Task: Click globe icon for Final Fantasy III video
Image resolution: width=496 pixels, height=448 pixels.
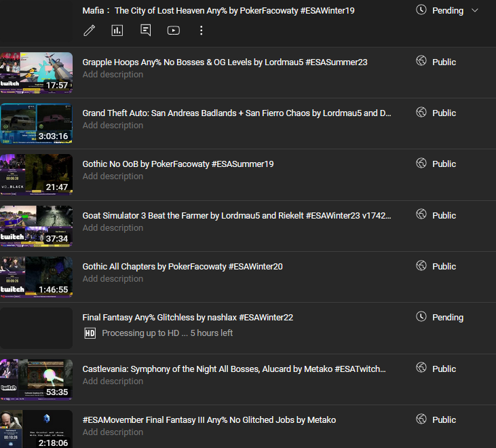Action: pyautogui.click(x=421, y=419)
